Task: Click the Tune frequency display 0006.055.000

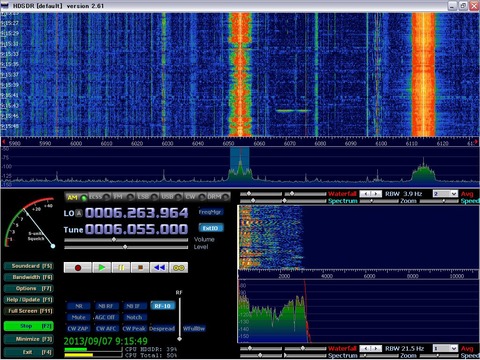Action: [x=136, y=229]
